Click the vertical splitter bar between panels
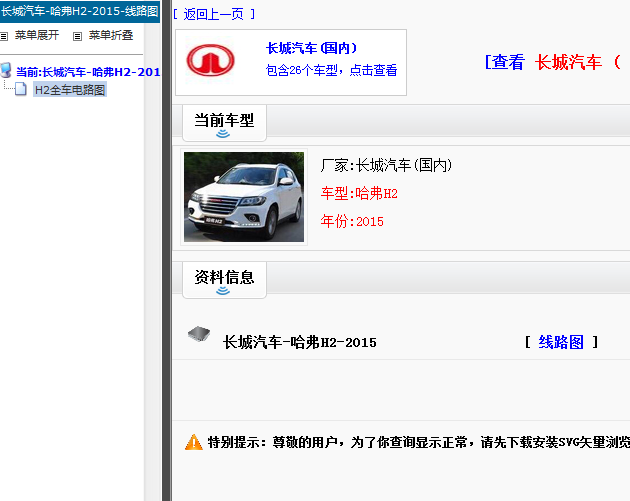This screenshot has width=630, height=501. 167,250
